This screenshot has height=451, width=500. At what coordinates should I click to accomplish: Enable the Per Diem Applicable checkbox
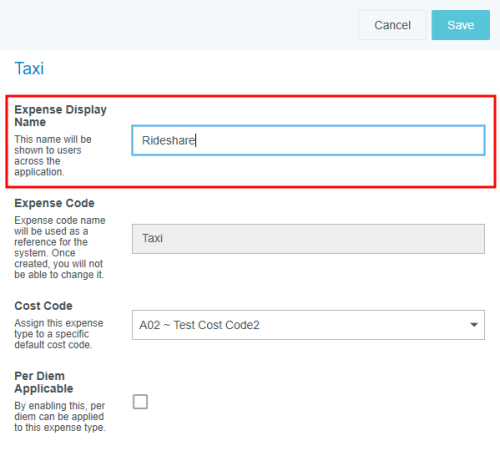click(140, 402)
